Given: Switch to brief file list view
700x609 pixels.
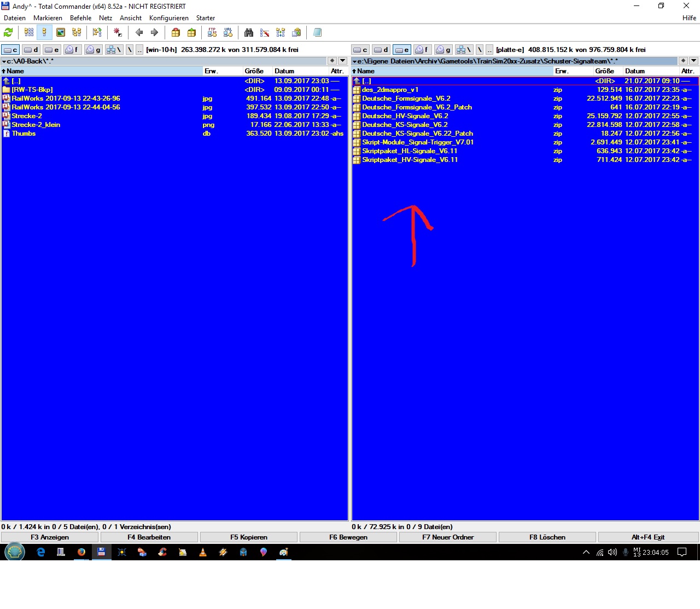Looking at the screenshot, I should click(x=29, y=33).
